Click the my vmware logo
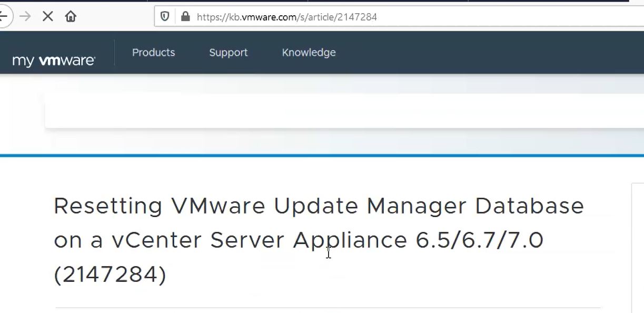Image resolution: width=644 pixels, height=313 pixels. (53, 60)
